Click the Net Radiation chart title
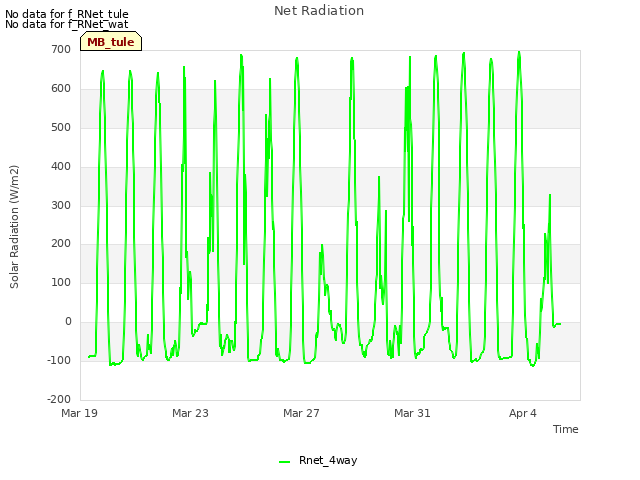640x480 pixels. pos(319,11)
